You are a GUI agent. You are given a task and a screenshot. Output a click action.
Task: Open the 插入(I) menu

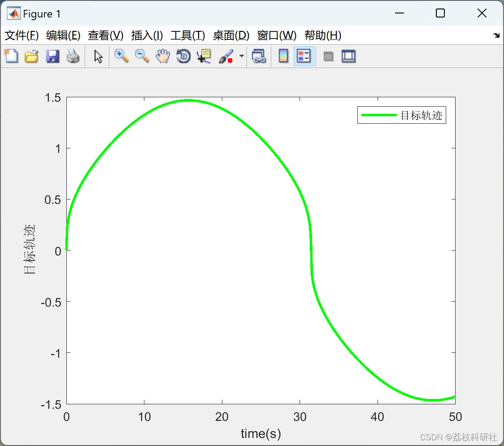(x=147, y=35)
